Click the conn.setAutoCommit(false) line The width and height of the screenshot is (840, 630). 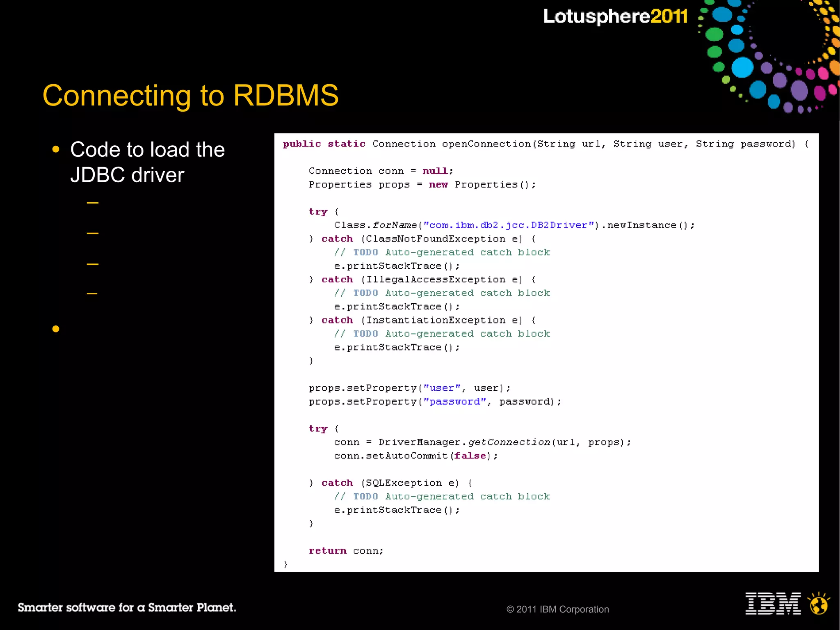coord(416,456)
